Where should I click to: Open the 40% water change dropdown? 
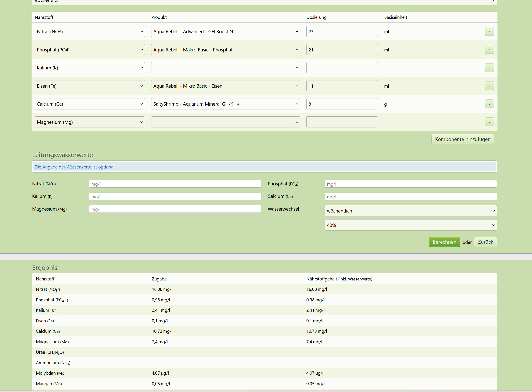tap(410, 225)
